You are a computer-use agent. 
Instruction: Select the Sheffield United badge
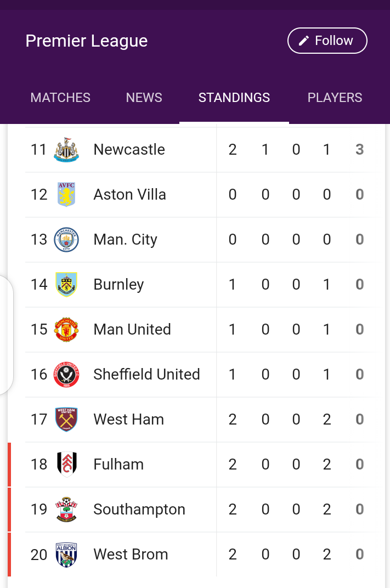point(66,375)
